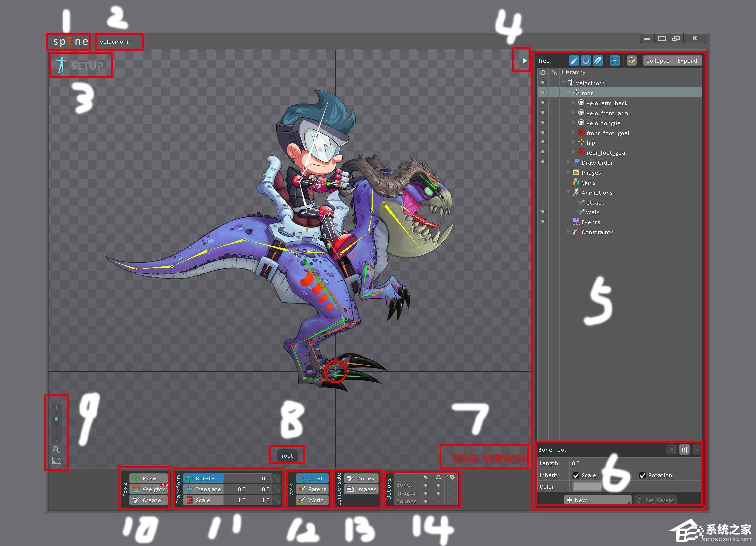Click the New... button in Bone panel
This screenshot has height=546, width=756.
(597, 500)
